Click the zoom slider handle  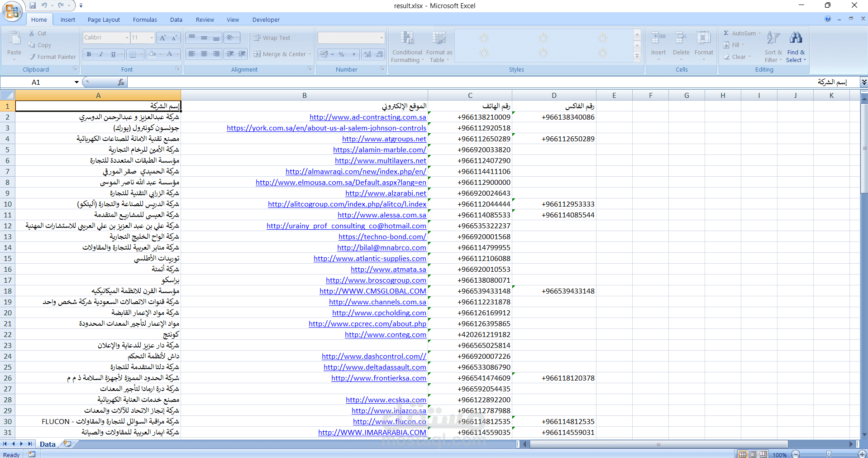(x=829, y=454)
